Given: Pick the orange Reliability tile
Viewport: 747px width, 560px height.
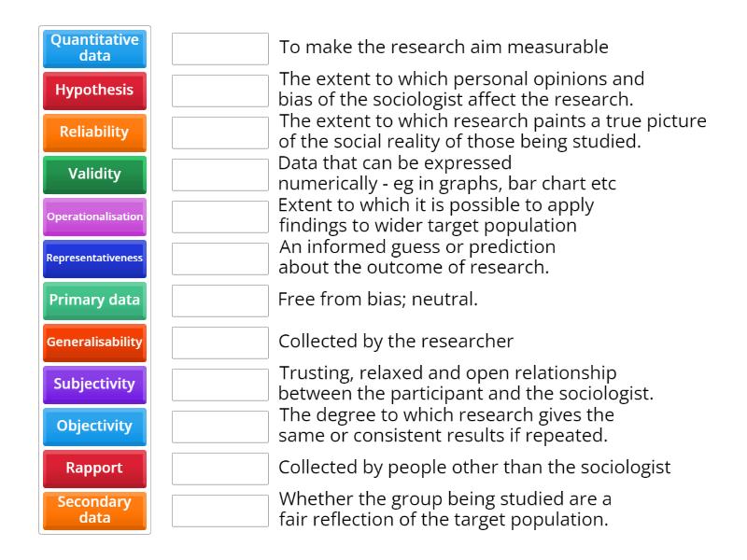Looking at the screenshot, I should (x=94, y=133).
